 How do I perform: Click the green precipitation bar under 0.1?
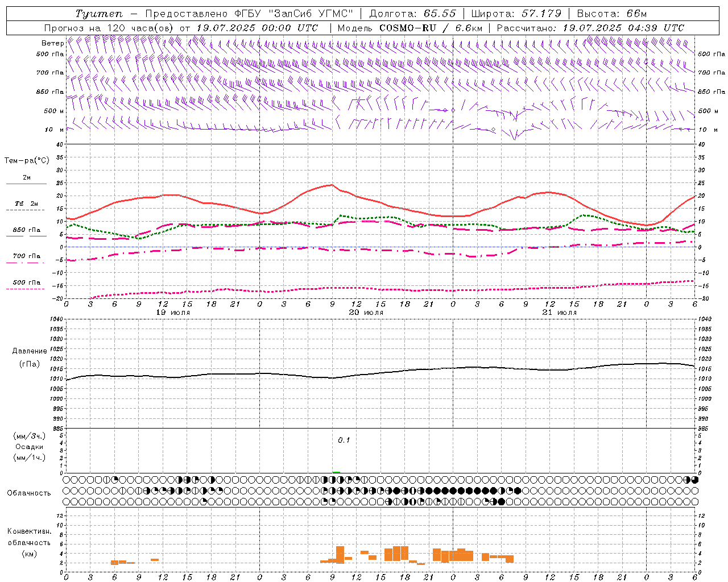(x=336, y=472)
